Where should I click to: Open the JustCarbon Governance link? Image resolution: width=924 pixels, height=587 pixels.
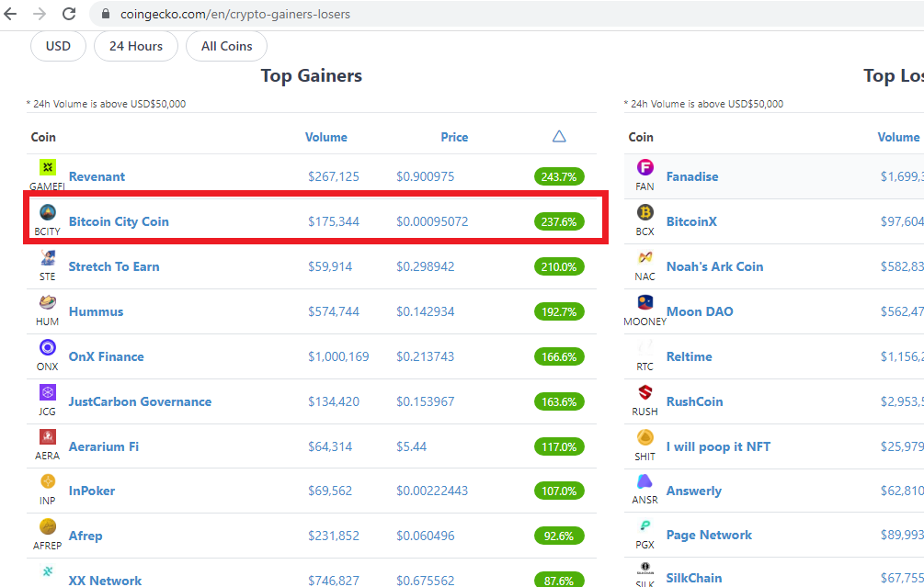tap(140, 401)
